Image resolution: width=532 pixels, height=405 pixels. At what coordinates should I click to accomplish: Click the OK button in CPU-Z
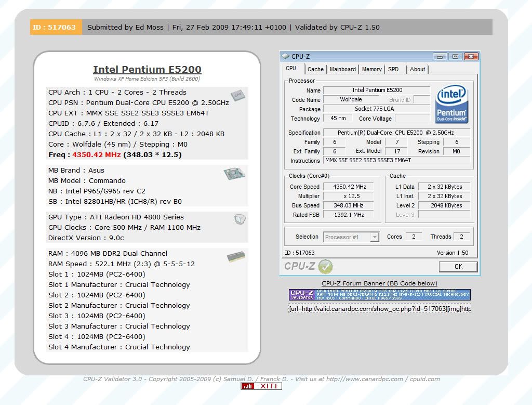[x=458, y=267]
